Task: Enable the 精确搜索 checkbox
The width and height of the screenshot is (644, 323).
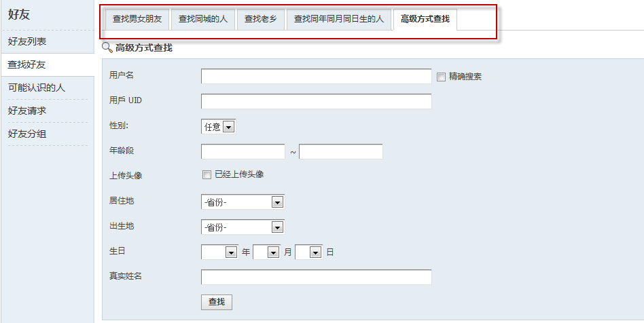Action: point(441,77)
